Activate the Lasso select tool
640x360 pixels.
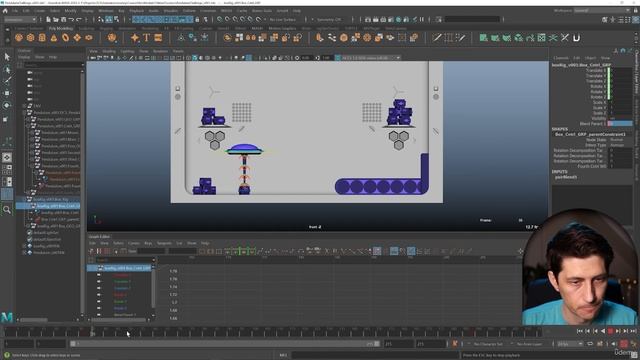coord(7,69)
